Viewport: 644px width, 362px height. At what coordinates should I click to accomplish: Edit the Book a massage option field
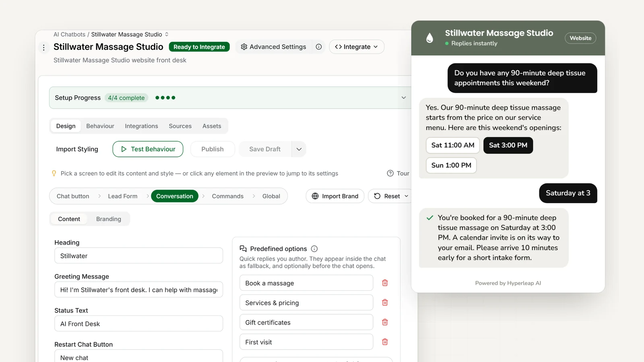[306, 283]
